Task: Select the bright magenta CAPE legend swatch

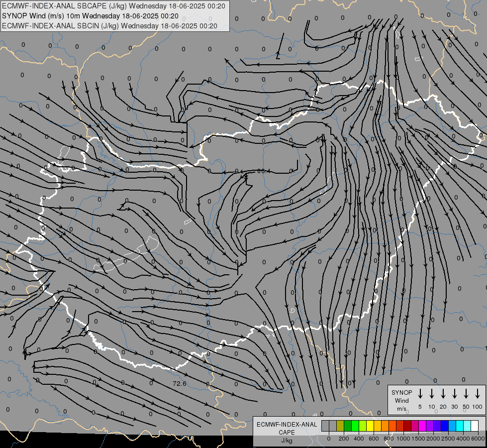Action: tap(422, 426)
